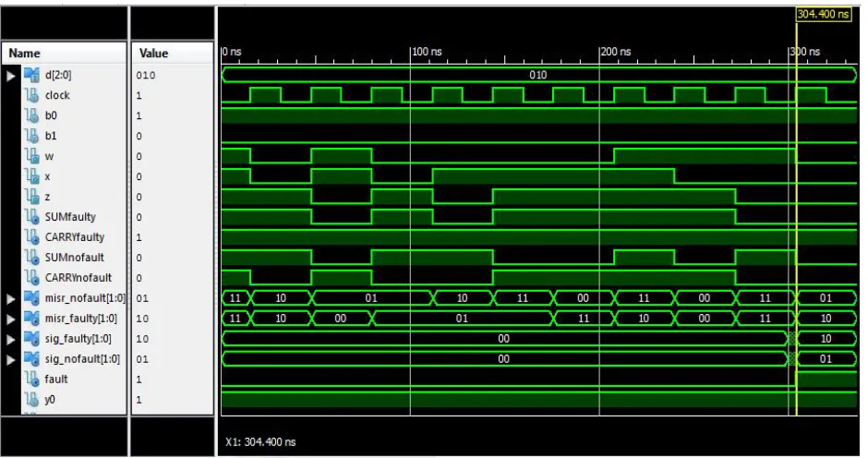Click value 1 of clock
This screenshot has height=458, width=868.
point(139,95)
